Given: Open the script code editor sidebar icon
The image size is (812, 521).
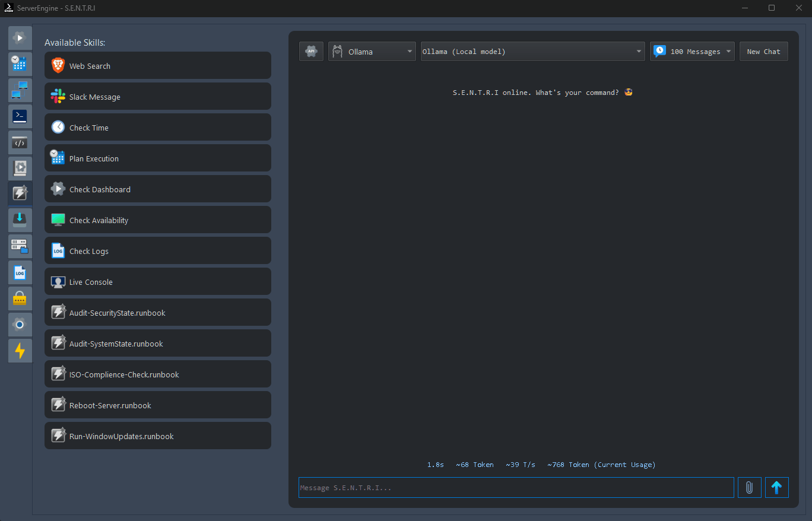Looking at the screenshot, I should 20,142.
